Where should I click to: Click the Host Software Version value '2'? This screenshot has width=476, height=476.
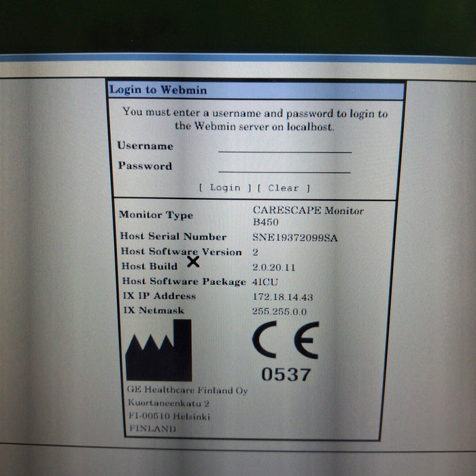coord(255,252)
